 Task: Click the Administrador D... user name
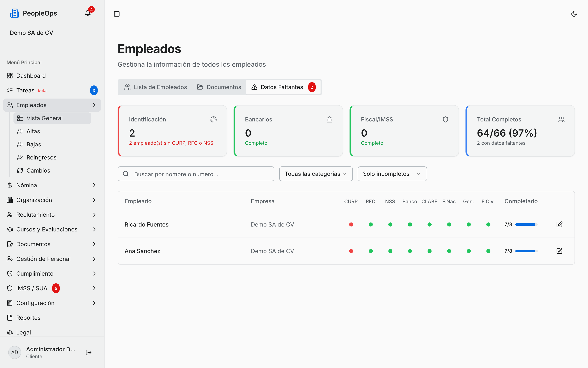pyautogui.click(x=51, y=349)
